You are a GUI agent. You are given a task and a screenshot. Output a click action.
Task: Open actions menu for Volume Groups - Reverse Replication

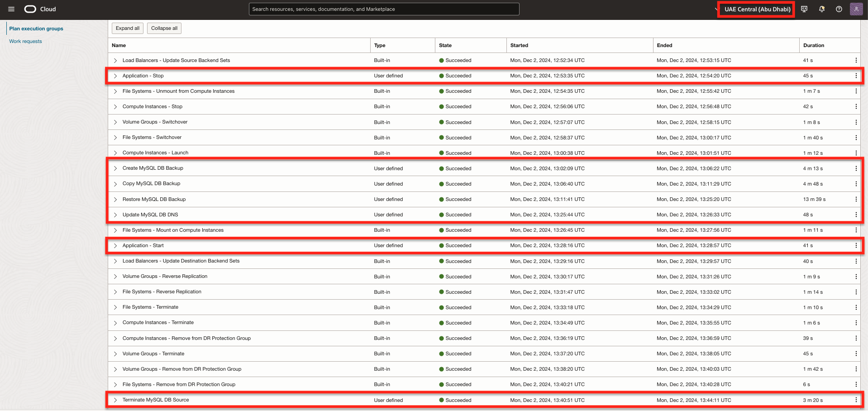pyautogui.click(x=856, y=277)
